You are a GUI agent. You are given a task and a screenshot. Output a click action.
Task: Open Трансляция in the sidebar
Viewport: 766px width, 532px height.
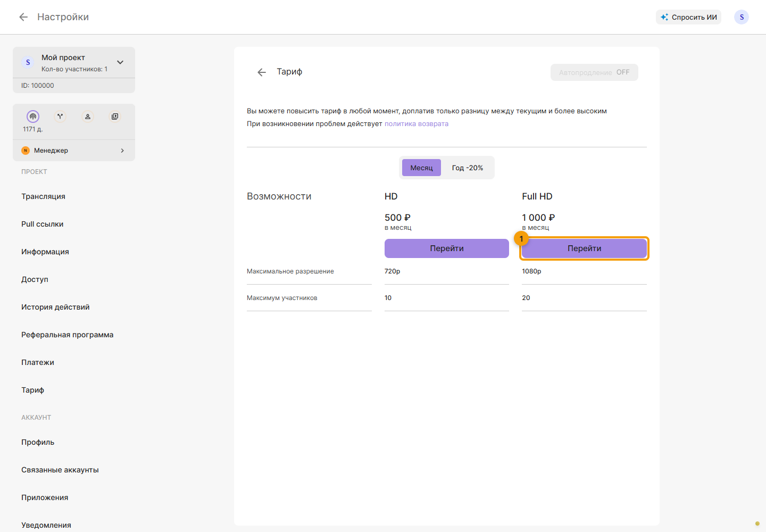43,196
